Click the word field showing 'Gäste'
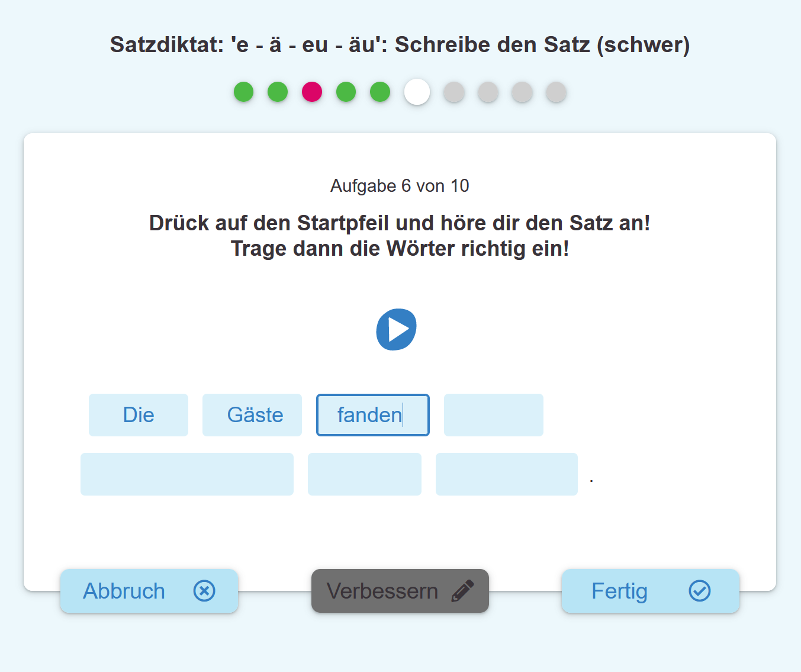Image resolution: width=801 pixels, height=672 pixels. click(252, 414)
